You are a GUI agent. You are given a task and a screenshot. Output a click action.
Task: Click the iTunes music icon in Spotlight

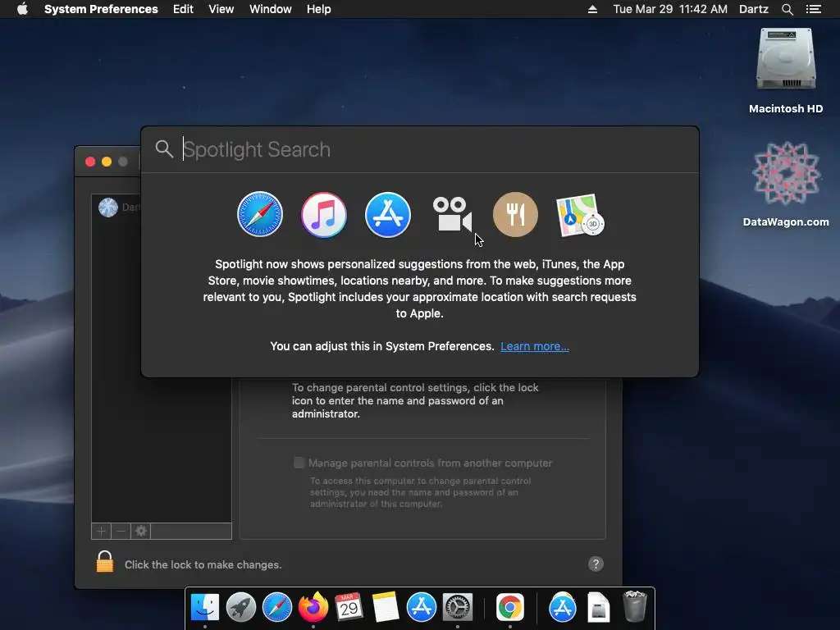(x=323, y=214)
